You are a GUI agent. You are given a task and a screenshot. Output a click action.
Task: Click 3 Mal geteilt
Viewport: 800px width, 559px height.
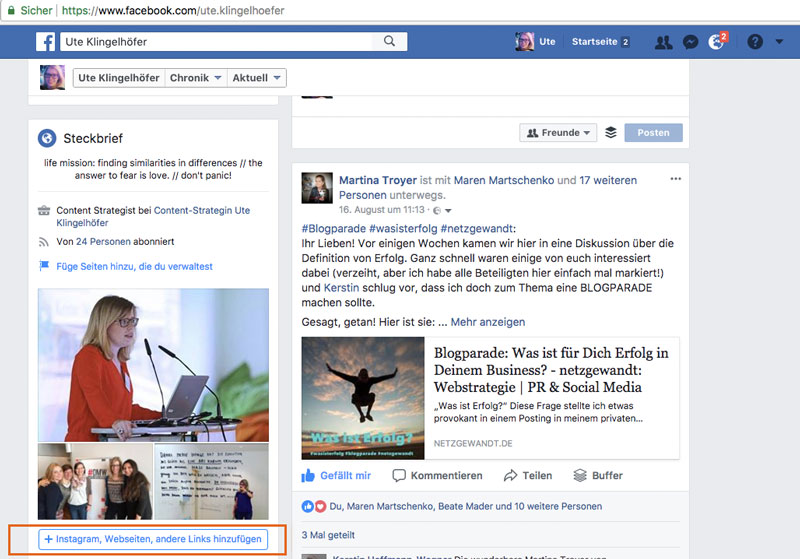pyautogui.click(x=328, y=535)
